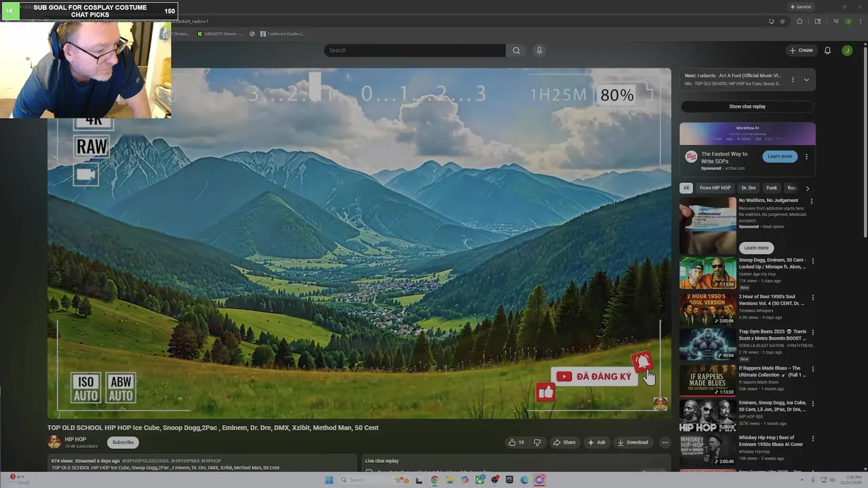Click Show chat replay button
Viewport: 868px width, 488px height.
click(x=747, y=106)
